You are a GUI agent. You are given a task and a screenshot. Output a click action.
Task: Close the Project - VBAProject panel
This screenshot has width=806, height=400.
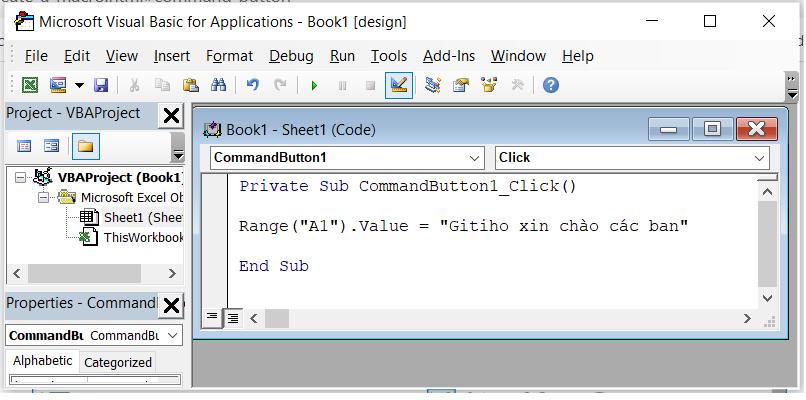coord(171,116)
